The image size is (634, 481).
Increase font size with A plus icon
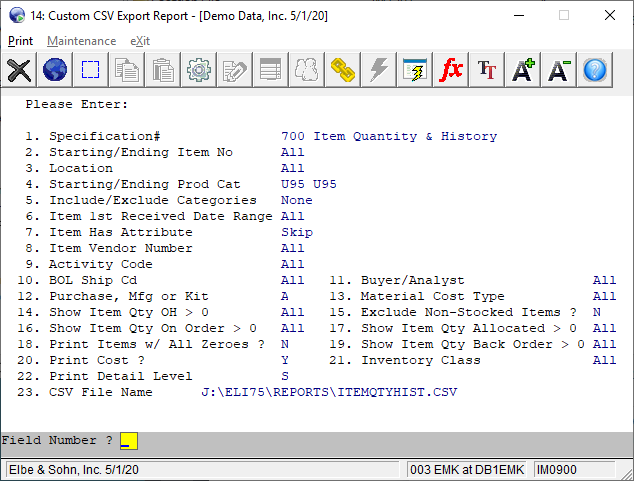click(x=522, y=70)
